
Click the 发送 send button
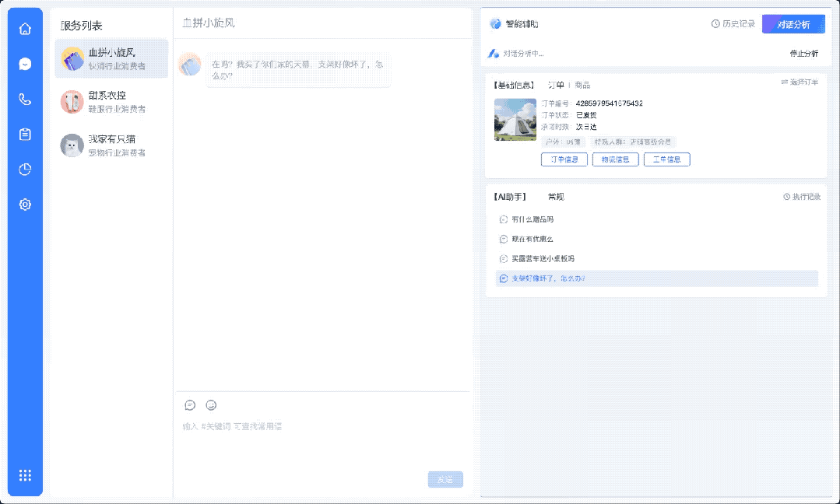[x=445, y=479]
